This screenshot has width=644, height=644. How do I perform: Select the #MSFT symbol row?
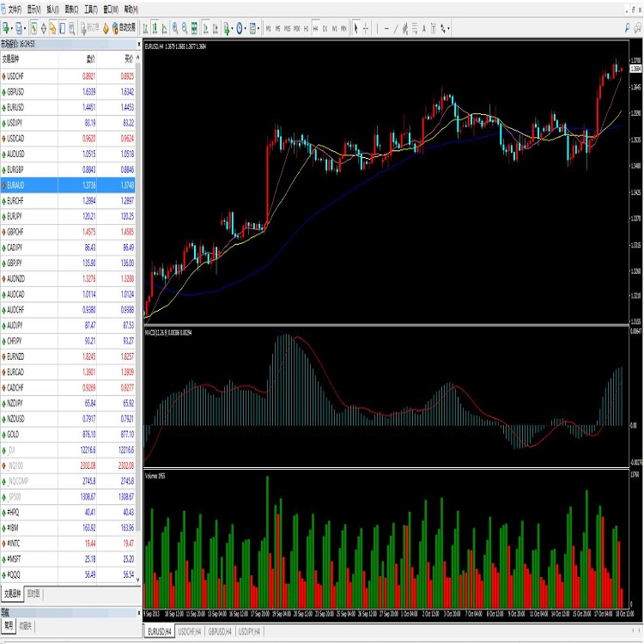click(x=68, y=559)
